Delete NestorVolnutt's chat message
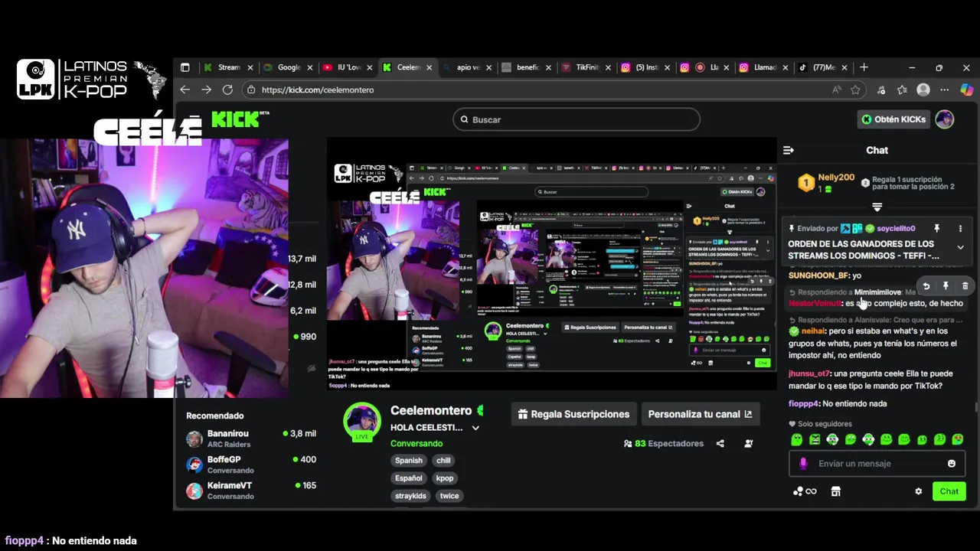This screenshot has height=551, width=980. click(965, 286)
